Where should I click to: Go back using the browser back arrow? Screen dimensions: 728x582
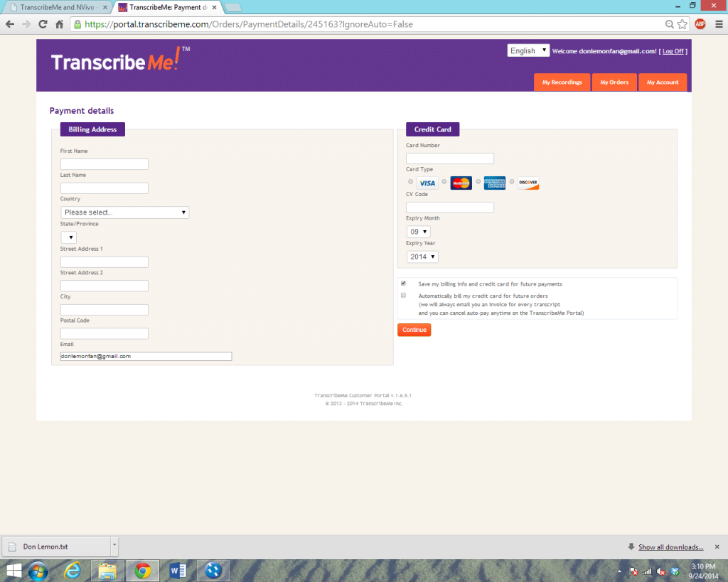click(10, 24)
